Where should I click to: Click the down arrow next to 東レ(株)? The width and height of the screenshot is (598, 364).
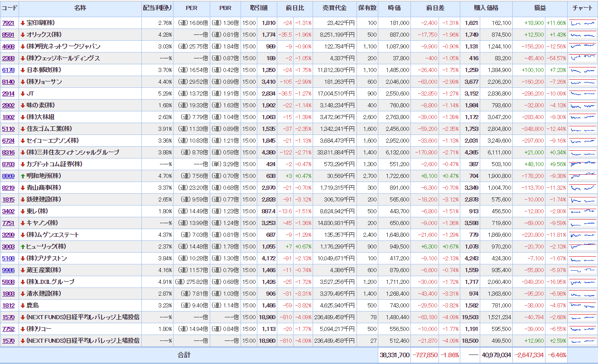pos(23,211)
